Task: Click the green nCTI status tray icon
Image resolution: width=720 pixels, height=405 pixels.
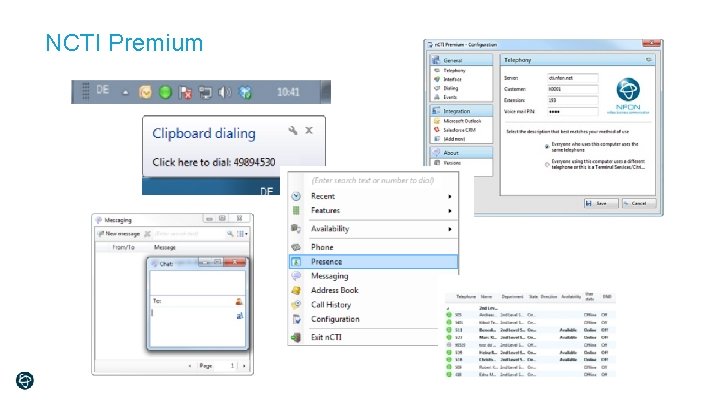Action: tap(165, 92)
